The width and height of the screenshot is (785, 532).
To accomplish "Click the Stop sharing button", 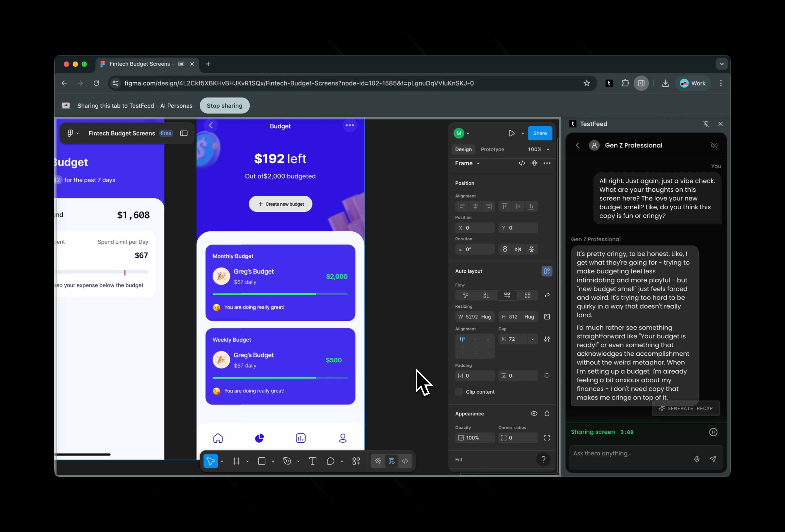I will point(224,106).
